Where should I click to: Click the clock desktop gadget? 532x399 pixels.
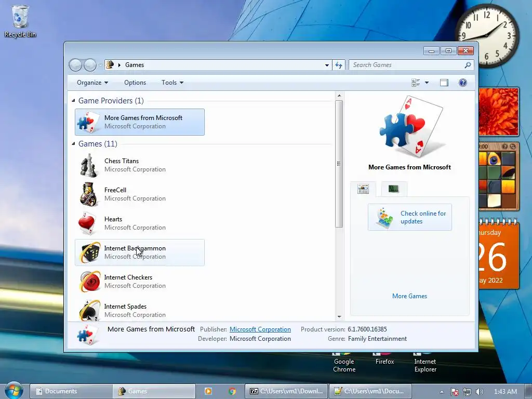pyautogui.click(x=487, y=35)
